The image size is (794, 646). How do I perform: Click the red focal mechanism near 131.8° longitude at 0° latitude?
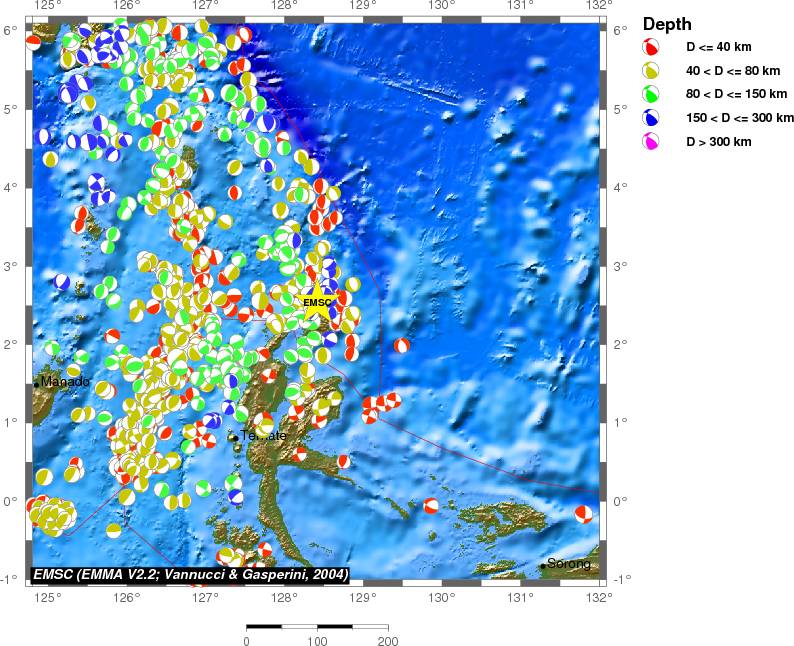click(x=583, y=514)
